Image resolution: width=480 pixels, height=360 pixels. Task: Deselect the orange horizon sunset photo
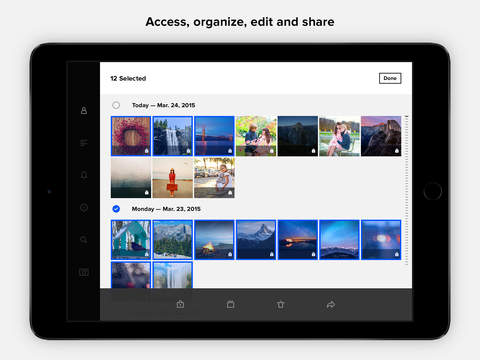point(298,240)
